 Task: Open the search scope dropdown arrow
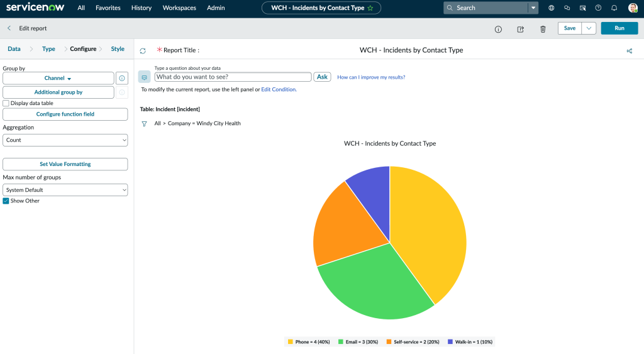(533, 8)
